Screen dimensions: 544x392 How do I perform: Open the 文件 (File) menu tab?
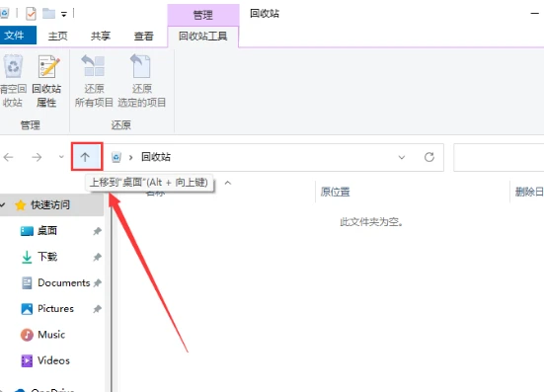(18, 35)
